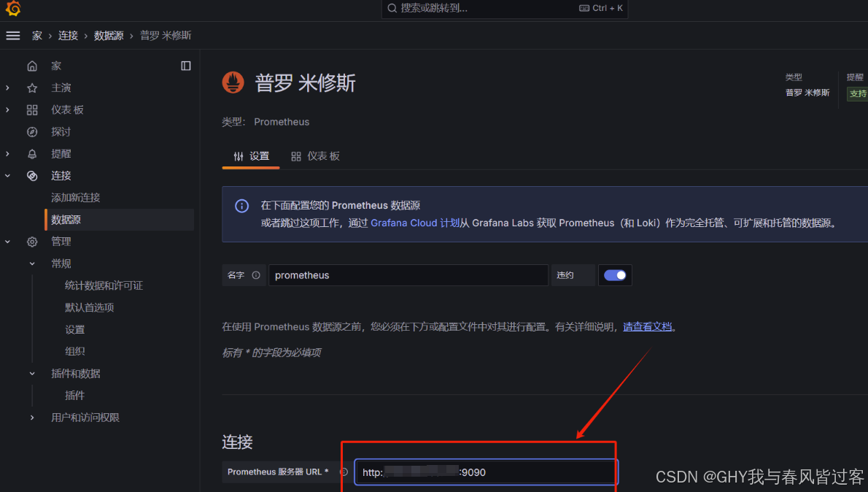
Task: Open the hamburger navigation menu
Action: (x=12, y=36)
